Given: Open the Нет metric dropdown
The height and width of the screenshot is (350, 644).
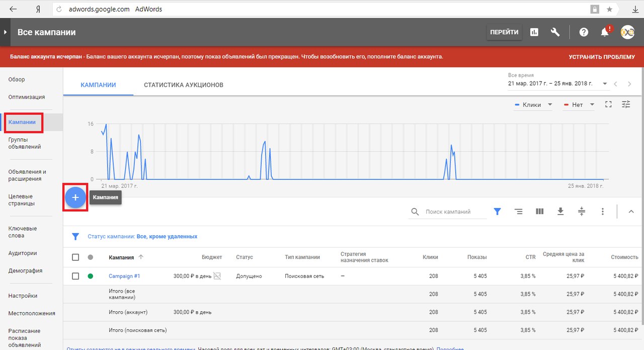Looking at the screenshot, I should [x=579, y=105].
